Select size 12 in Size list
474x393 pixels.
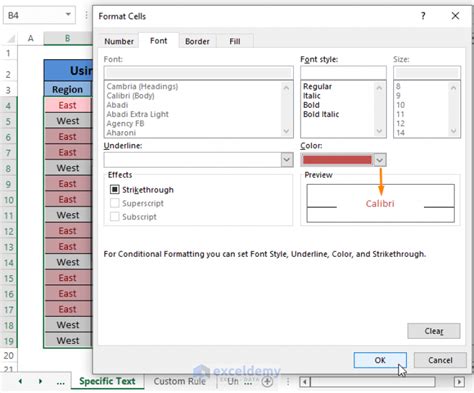click(400, 124)
